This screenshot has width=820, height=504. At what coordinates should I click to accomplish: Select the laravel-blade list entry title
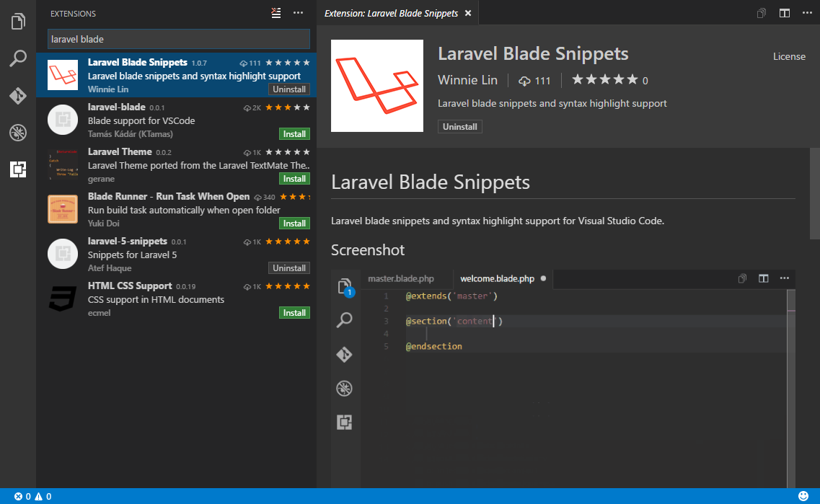click(117, 107)
